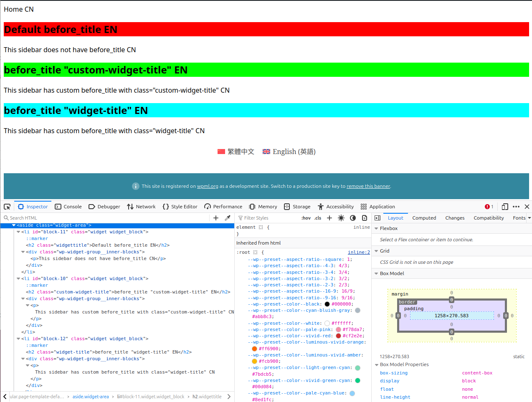This screenshot has width=532, height=402.
Task: Toggle the .cls classes panel
Action: pos(318,218)
